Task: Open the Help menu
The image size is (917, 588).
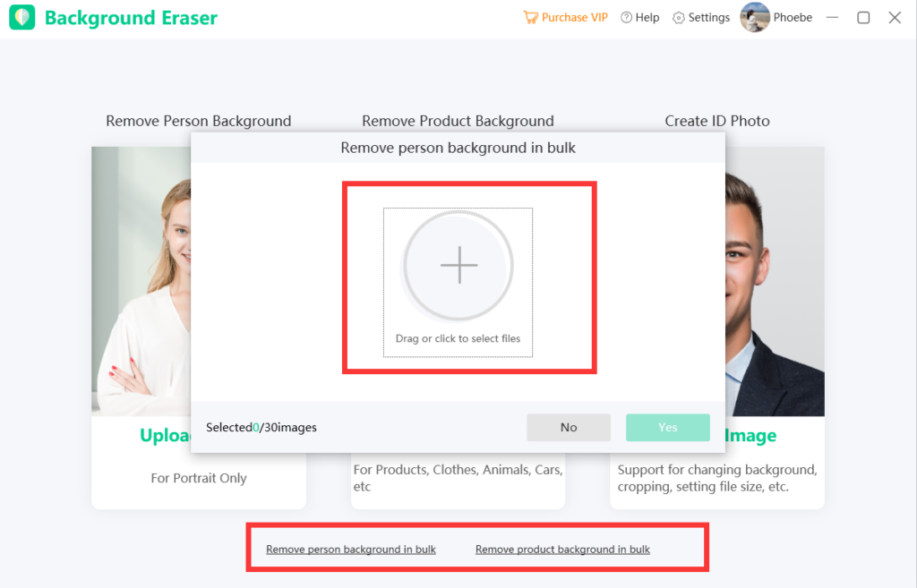Action: 639,18
